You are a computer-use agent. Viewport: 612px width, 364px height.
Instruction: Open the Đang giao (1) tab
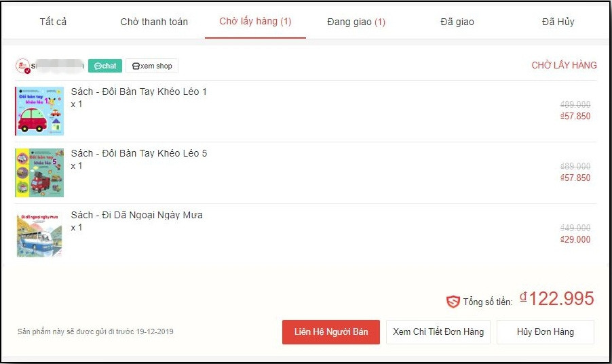coord(356,22)
